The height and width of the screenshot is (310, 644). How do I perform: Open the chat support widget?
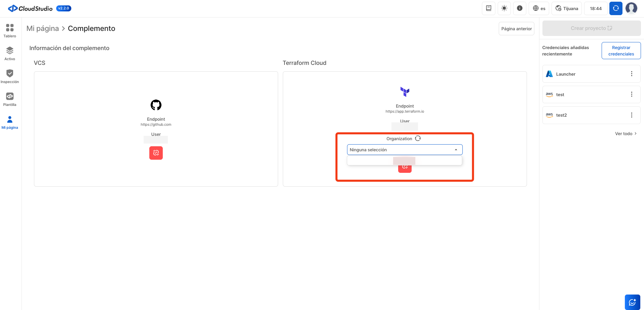point(632,302)
